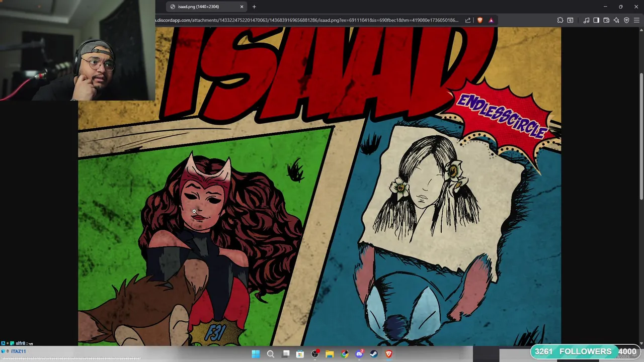Click the webcam overlay of the streamer

(77, 50)
